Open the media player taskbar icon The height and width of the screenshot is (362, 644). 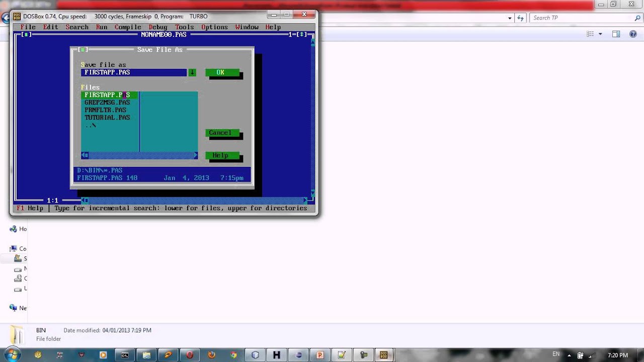[x=103, y=355]
